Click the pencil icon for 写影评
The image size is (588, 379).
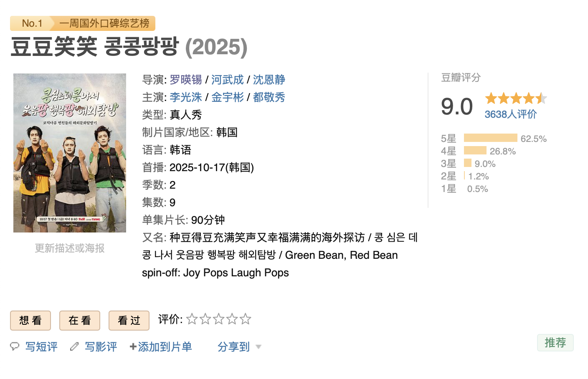pos(74,346)
